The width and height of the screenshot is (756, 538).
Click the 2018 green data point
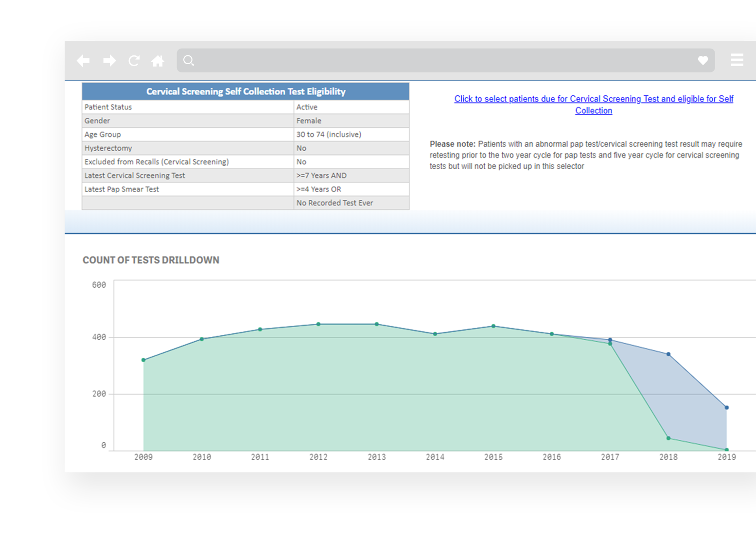668,438
